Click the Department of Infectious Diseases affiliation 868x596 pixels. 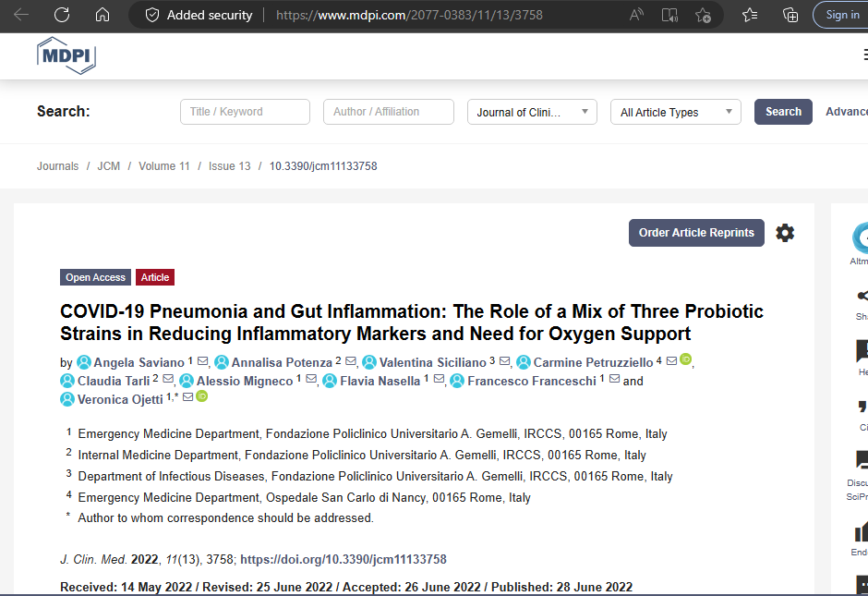[x=375, y=477]
